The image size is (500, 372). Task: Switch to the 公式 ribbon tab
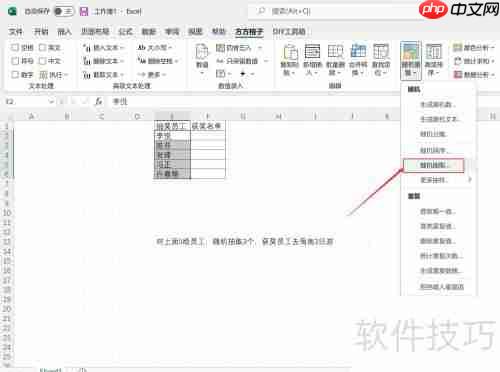125,32
